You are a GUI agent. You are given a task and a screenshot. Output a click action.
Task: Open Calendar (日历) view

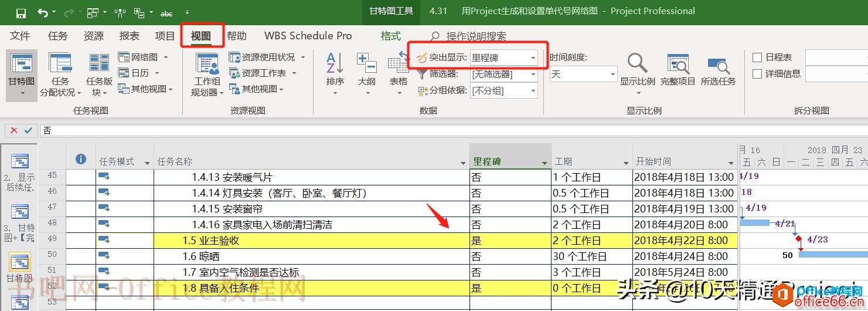tap(139, 73)
